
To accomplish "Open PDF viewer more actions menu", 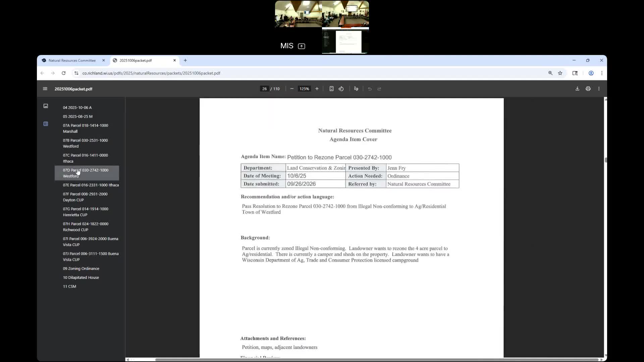I will (x=599, y=89).
